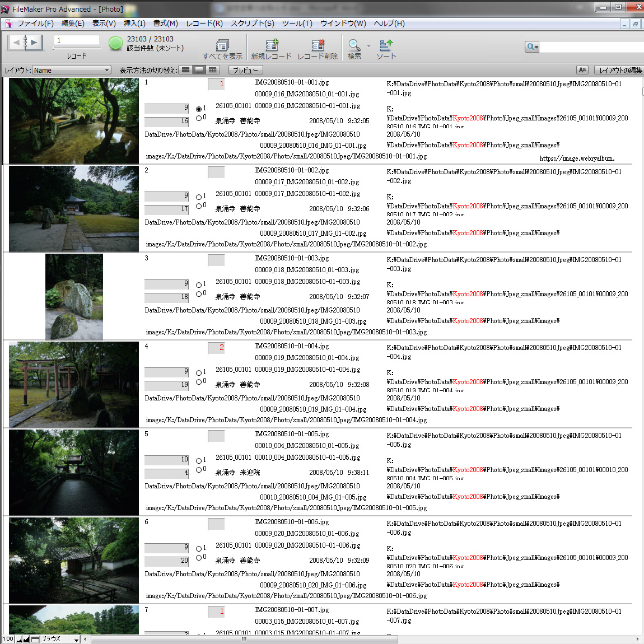Open the 書式(M) menu

click(166, 24)
